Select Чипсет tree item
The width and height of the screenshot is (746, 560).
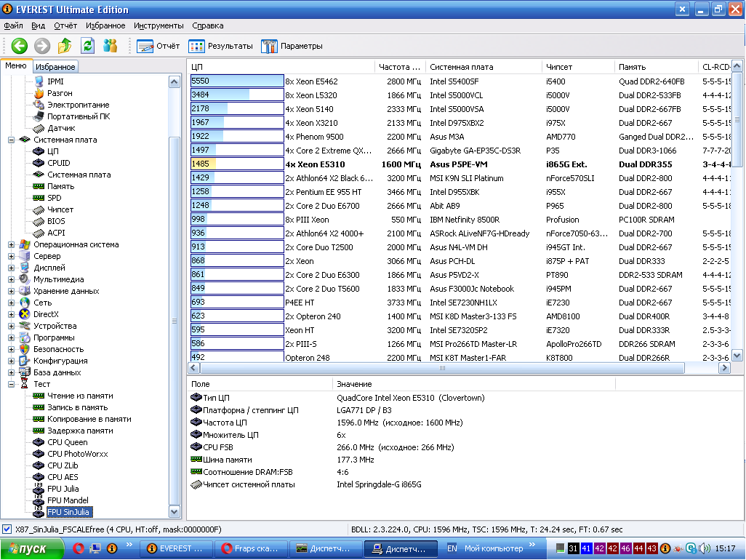(60, 209)
